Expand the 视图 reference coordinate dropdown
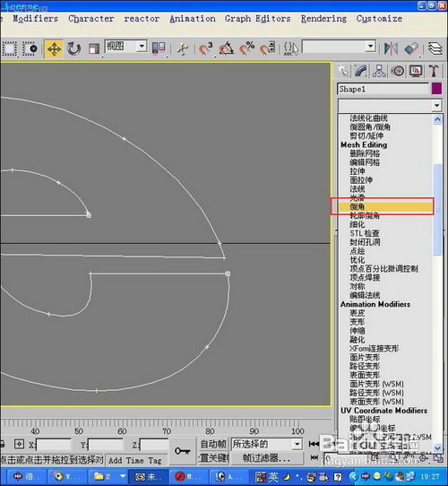448x486 pixels. click(142, 47)
